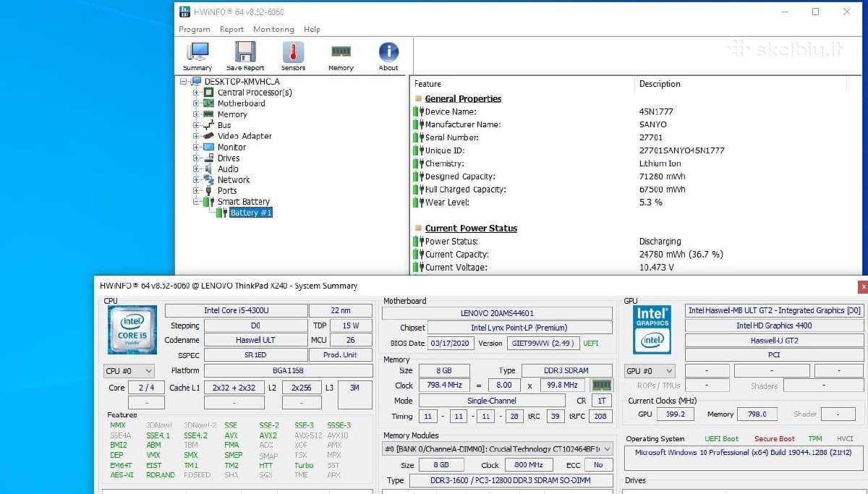Image resolution: width=868 pixels, height=494 pixels.
Task: Open the Report menu
Action: point(232,30)
